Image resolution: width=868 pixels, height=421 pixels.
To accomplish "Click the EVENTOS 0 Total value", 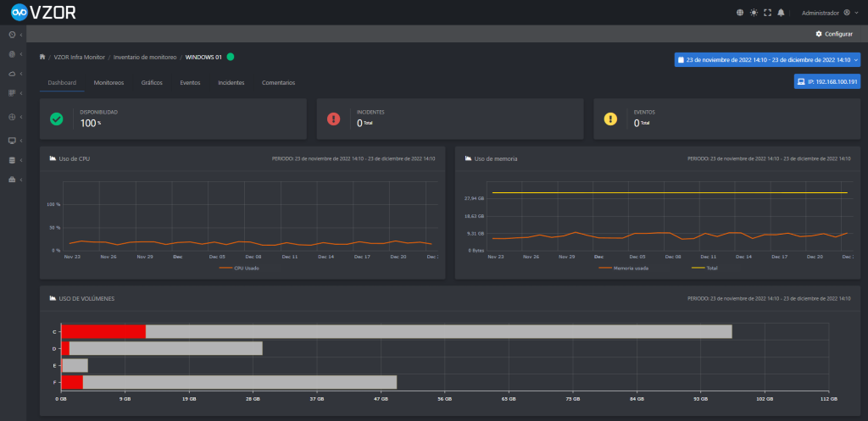I will coord(643,123).
